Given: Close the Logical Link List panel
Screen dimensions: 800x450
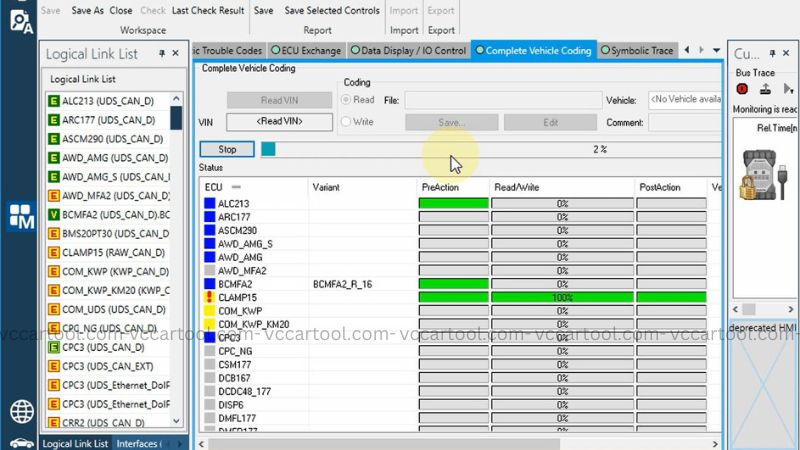Looking at the screenshot, I should [176, 53].
